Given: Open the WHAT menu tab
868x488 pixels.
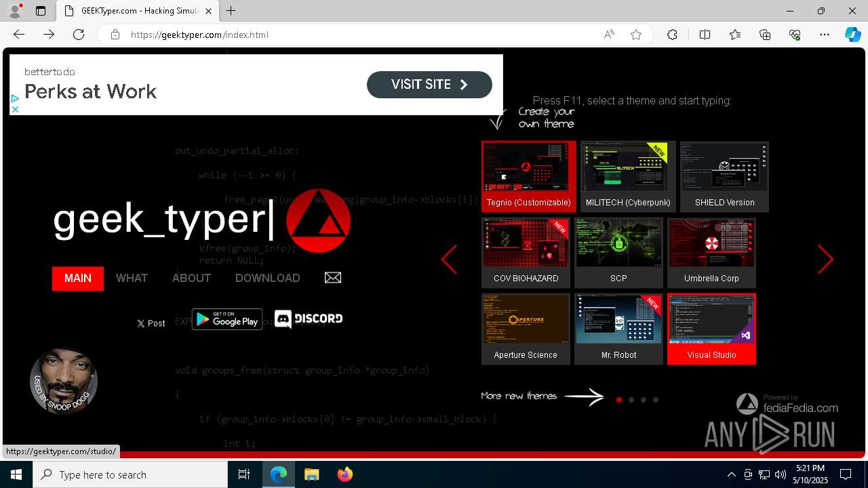Looking at the screenshot, I should pyautogui.click(x=132, y=279).
